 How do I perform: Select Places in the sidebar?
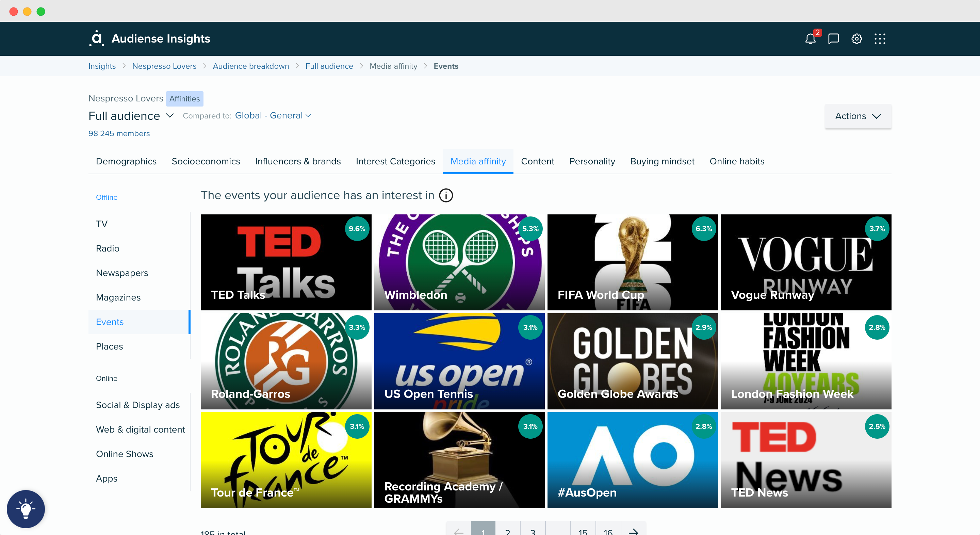[x=139, y=347]
